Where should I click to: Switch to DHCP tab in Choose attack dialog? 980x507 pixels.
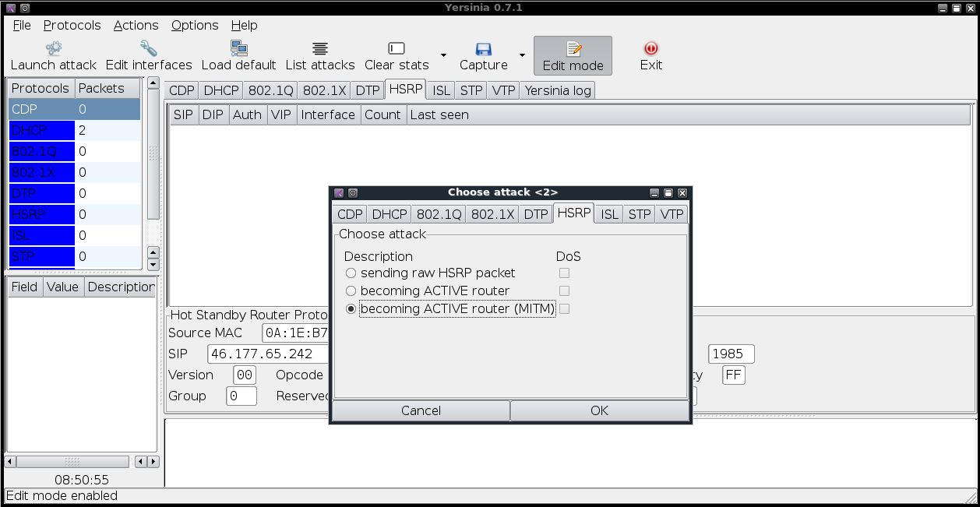pyautogui.click(x=390, y=214)
